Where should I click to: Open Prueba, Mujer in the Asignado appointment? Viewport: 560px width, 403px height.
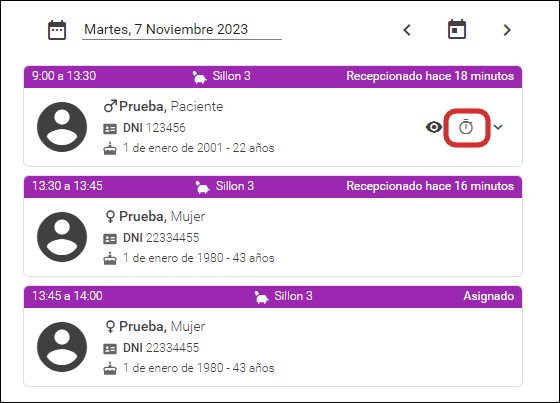point(162,327)
